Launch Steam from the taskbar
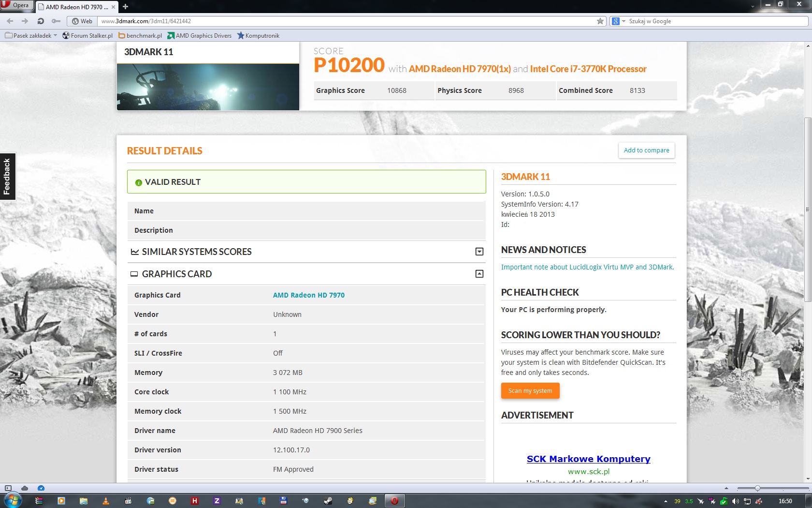Image resolution: width=812 pixels, height=508 pixels. pyautogui.click(x=328, y=501)
